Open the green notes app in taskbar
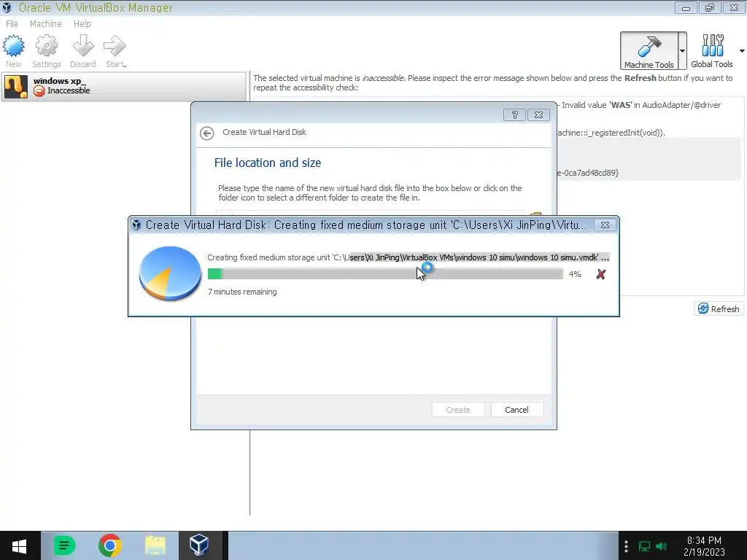This screenshot has height=560, width=747. [64, 545]
